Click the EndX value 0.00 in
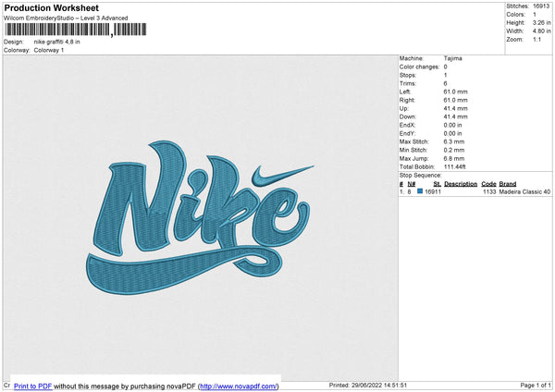 [x=452, y=125]
